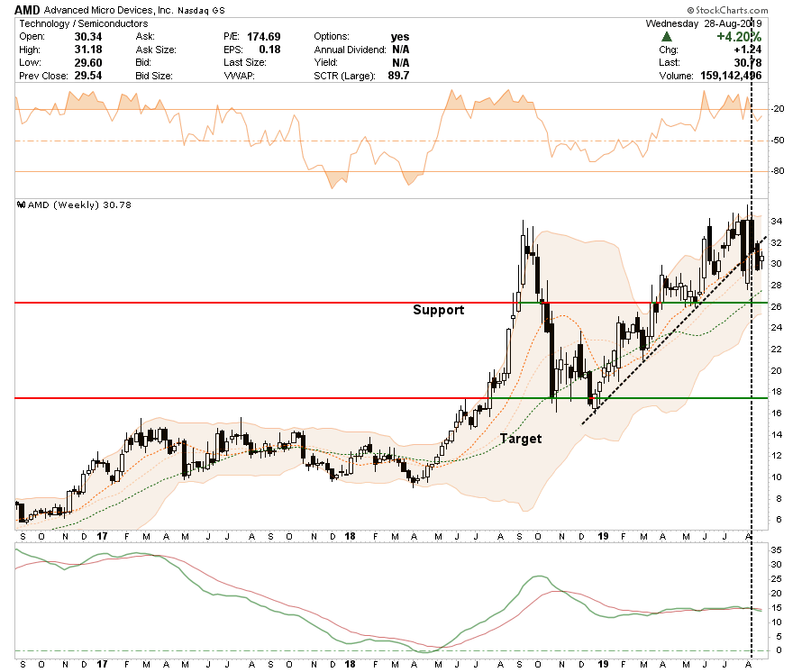Click the candlestick icon beside AMD (Weekly)
This screenshot has width=811, height=672.
pos(21,204)
